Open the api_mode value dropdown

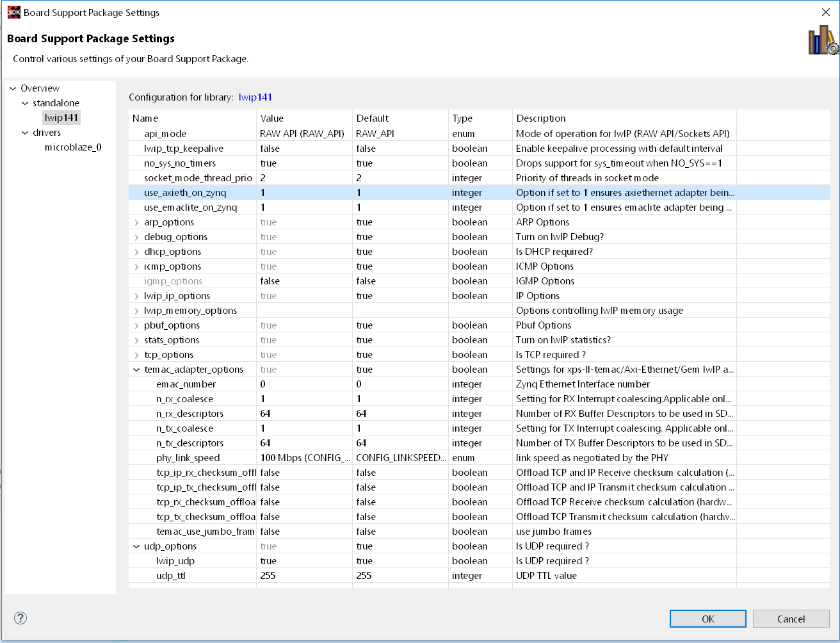(x=304, y=134)
